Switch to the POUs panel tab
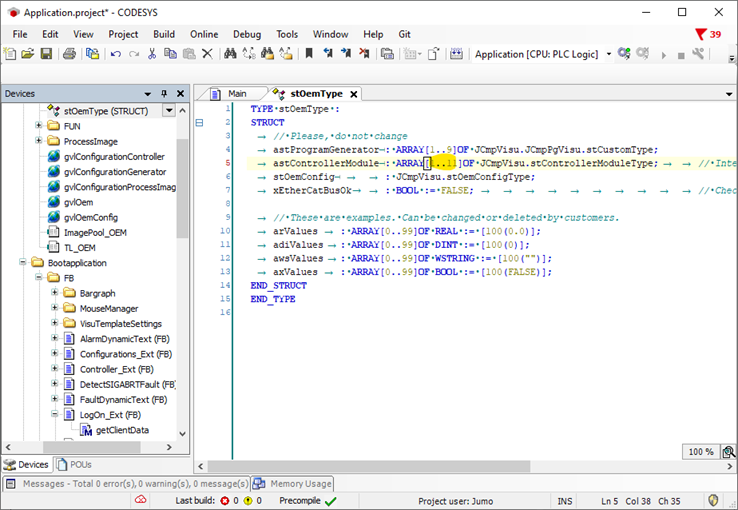 click(76, 464)
